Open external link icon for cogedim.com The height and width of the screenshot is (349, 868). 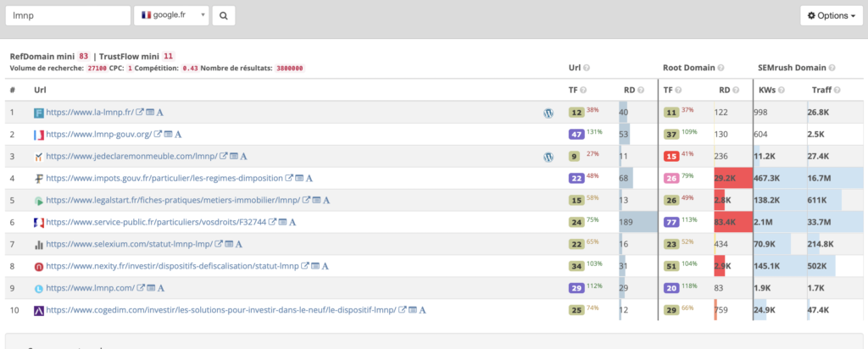coord(403,310)
